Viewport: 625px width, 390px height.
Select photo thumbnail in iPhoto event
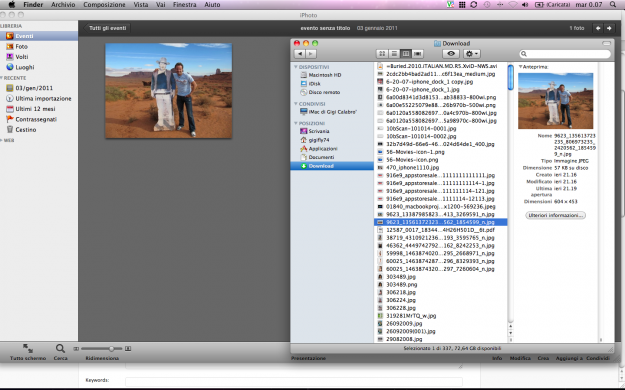[169, 91]
